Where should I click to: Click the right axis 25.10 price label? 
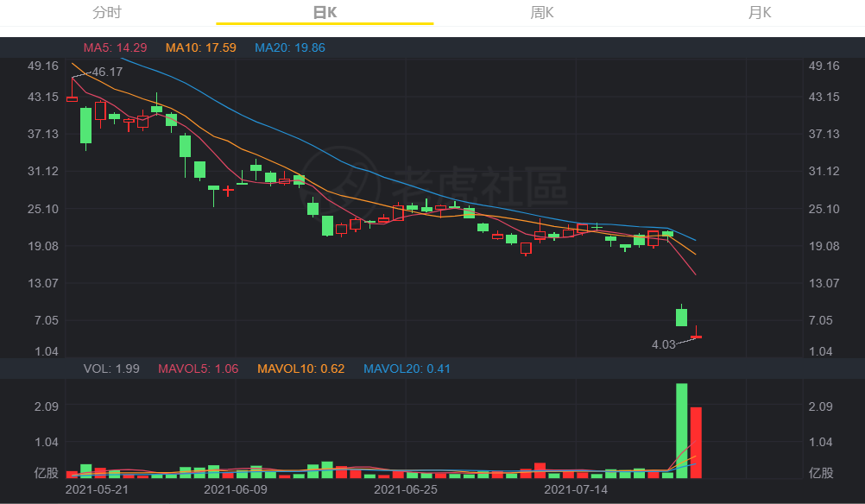tap(824, 209)
